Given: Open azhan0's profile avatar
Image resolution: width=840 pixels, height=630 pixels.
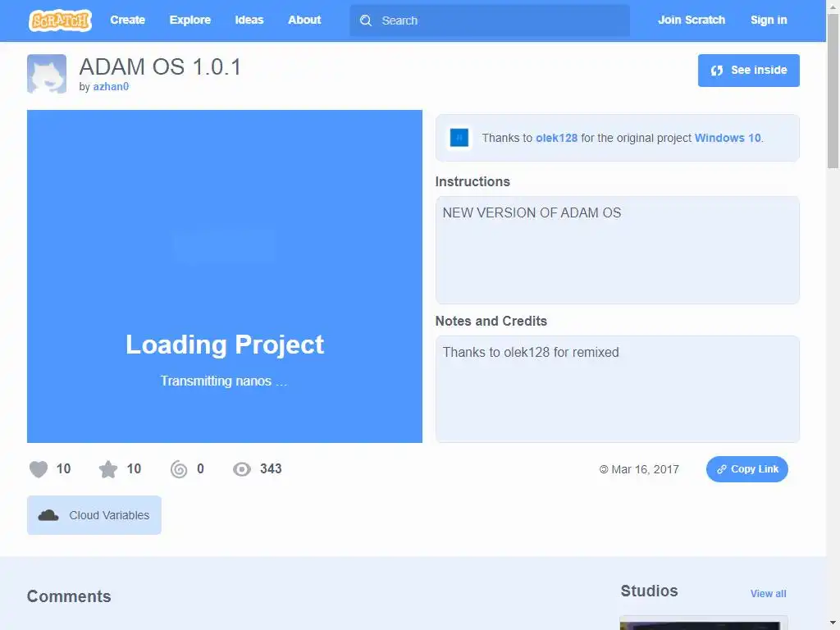Looking at the screenshot, I should [x=47, y=74].
